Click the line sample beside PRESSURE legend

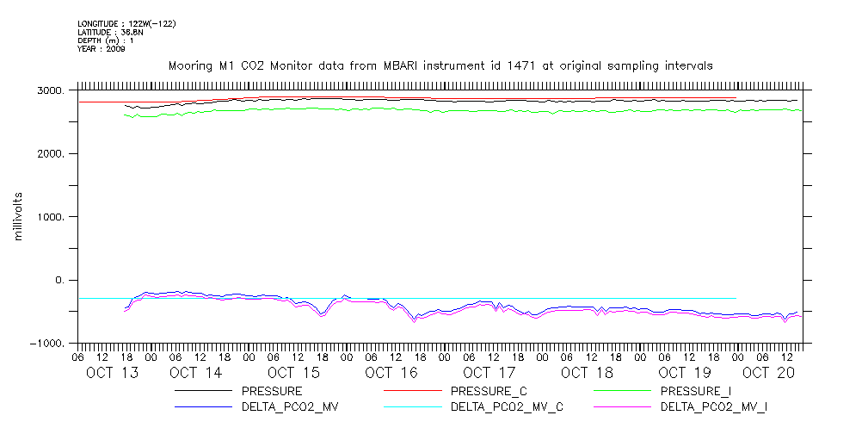[204, 391]
